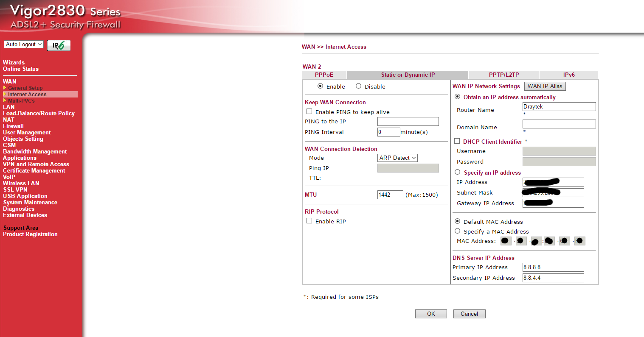The image size is (644, 337).
Task: Open LAN menu
Action: 8,107
